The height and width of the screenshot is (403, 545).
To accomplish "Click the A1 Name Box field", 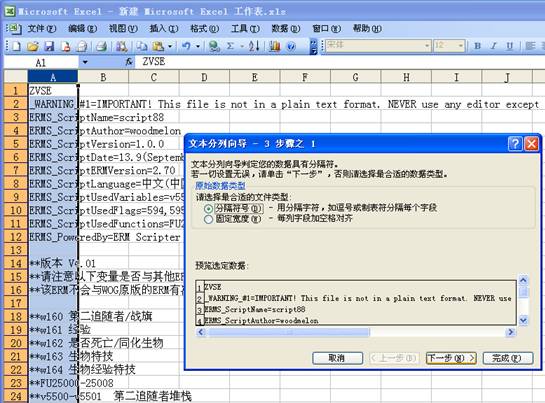I will coord(41,63).
